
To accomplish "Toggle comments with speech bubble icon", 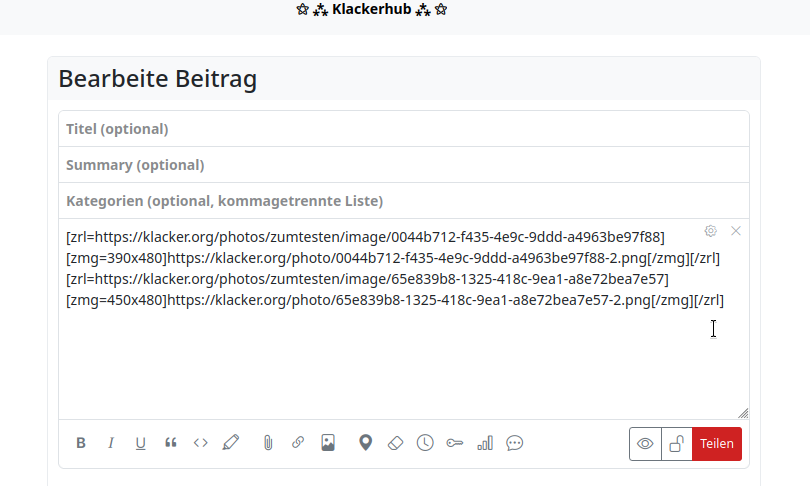I will click(x=515, y=443).
